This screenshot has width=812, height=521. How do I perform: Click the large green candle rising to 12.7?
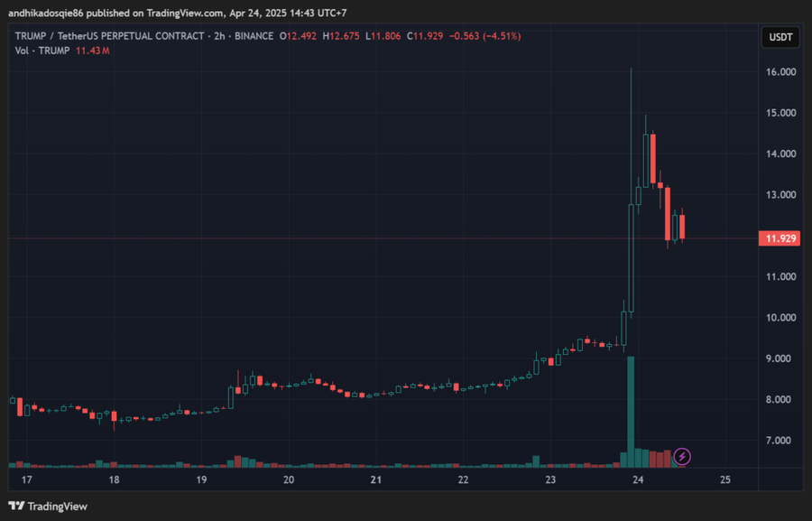(x=631, y=258)
